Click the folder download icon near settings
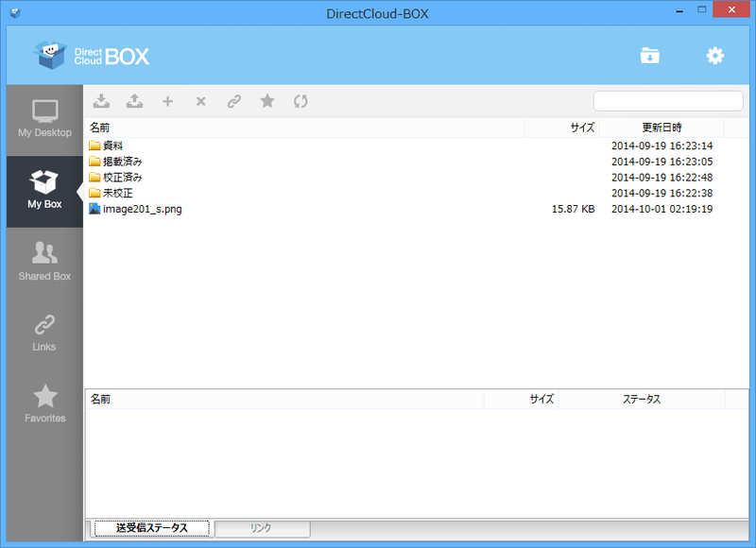Image resolution: width=756 pixels, height=548 pixels. (648, 56)
